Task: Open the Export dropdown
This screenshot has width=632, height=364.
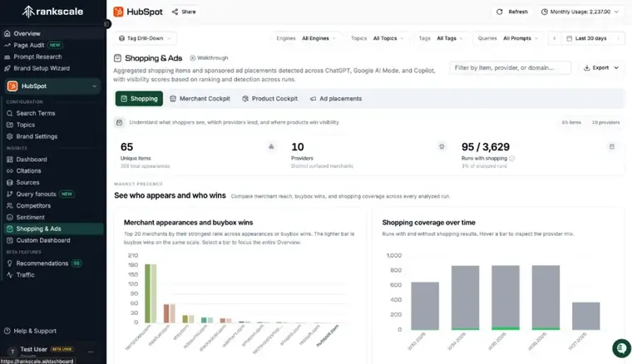Action: coord(601,67)
